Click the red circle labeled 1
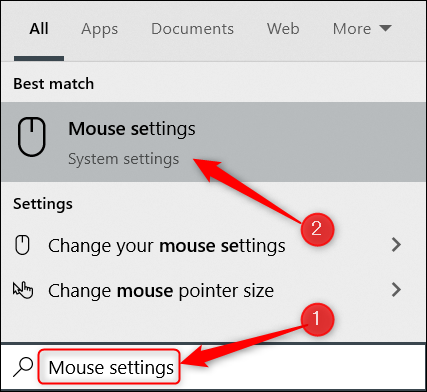Image resolution: width=427 pixels, height=392 pixels. click(317, 319)
